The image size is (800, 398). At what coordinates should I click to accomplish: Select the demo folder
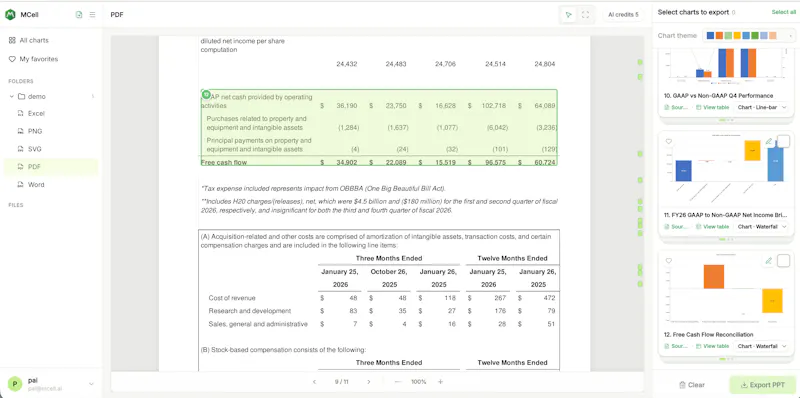(37, 96)
